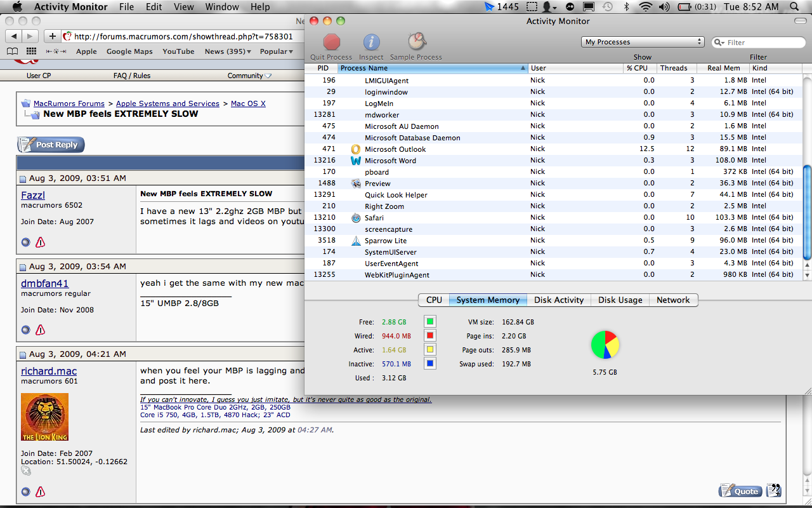Click the green Free memory color swatch
Image resolution: width=812 pixels, height=508 pixels.
pyautogui.click(x=429, y=322)
